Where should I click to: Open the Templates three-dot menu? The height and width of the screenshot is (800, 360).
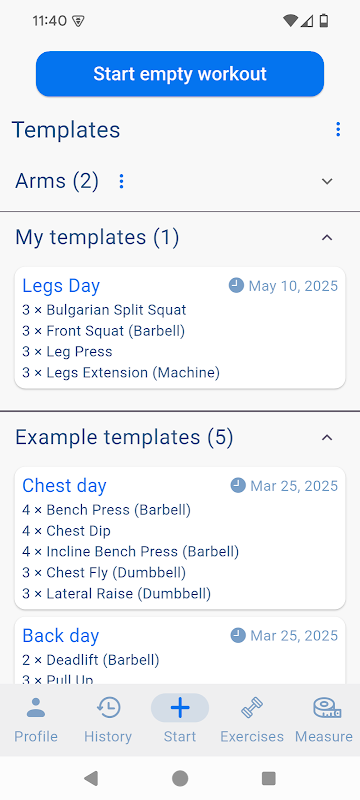pyautogui.click(x=338, y=130)
